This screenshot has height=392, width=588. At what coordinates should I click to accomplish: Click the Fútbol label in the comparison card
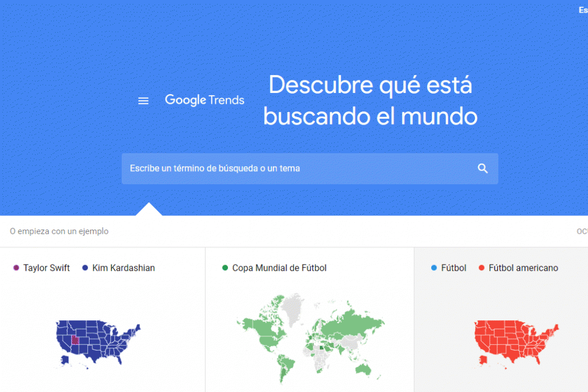tap(453, 267)
